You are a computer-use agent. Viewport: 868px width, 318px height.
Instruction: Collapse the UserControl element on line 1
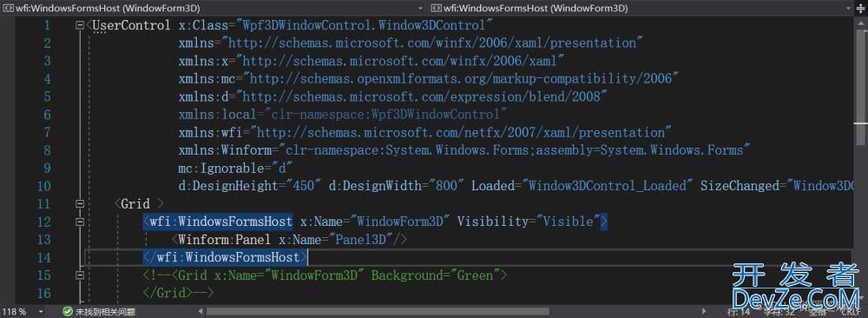point(80,25)
